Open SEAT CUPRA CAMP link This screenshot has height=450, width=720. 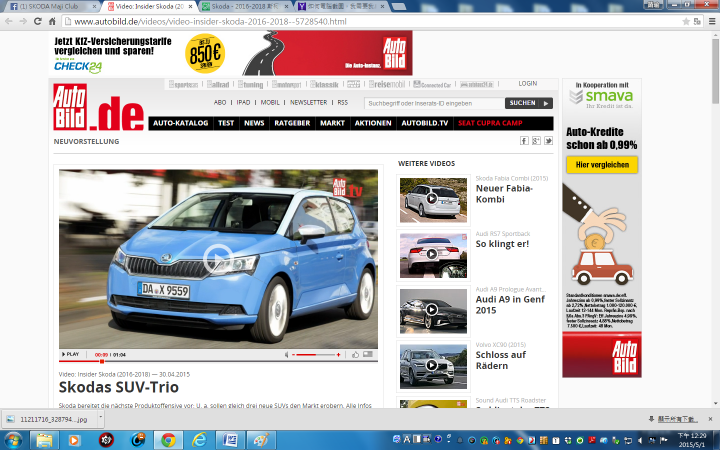click(490, 123)
